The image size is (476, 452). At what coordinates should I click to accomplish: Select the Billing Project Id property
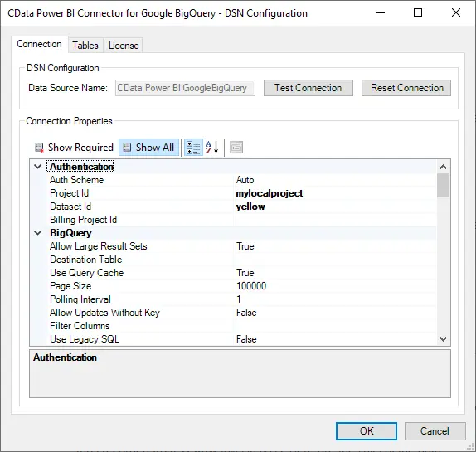84,220
